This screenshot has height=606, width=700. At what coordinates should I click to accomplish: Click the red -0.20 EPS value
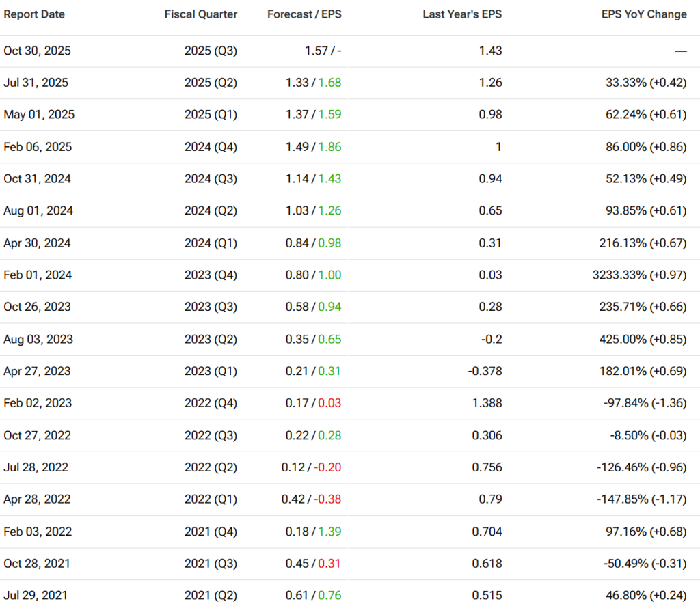coord(327,467)
